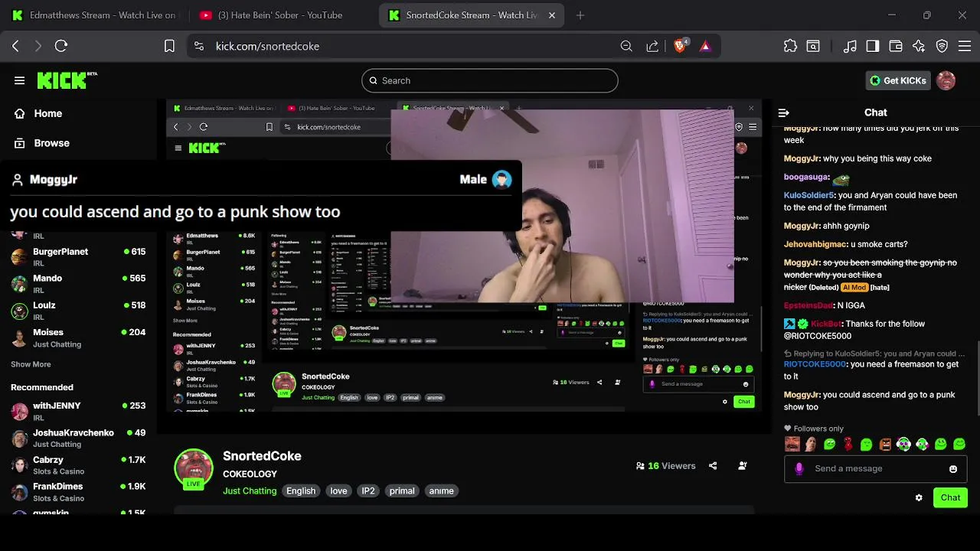
Task: Open chat settings gear icon
Action: pos(919,497)
